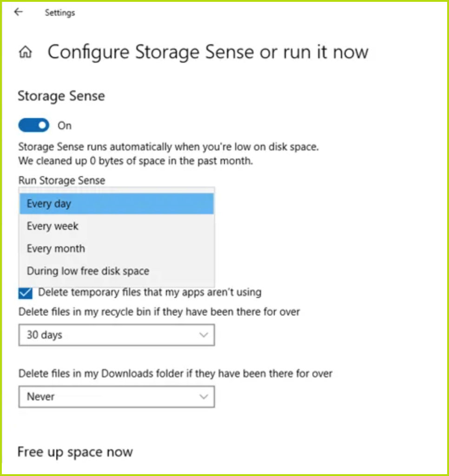This screenshot has width=449, height=476.
Task: Click the 'Delete files in my recycle bin' label
Action: [159, 312]
